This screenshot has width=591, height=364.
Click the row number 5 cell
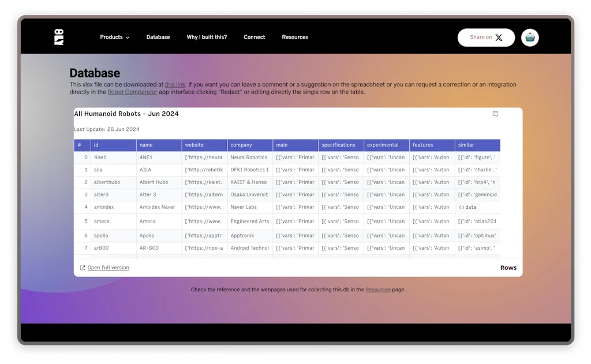click(x=82, y=222)
